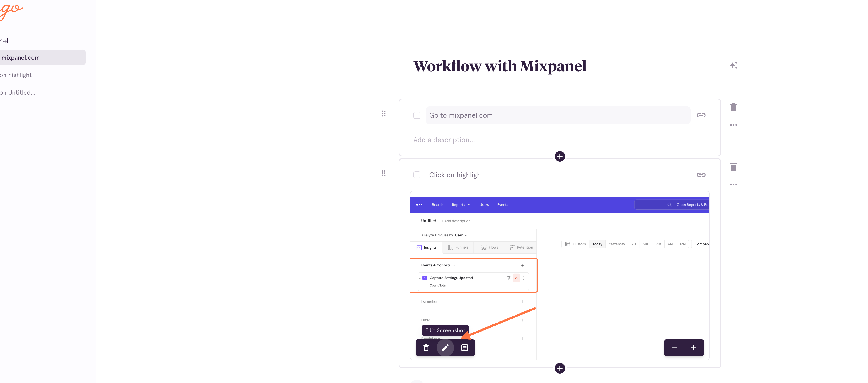Delete the 'Click on highlight' step
Image resolution: width=868 pixels, height=383 pixels.
pyautogui.click(x=733, y=167)
